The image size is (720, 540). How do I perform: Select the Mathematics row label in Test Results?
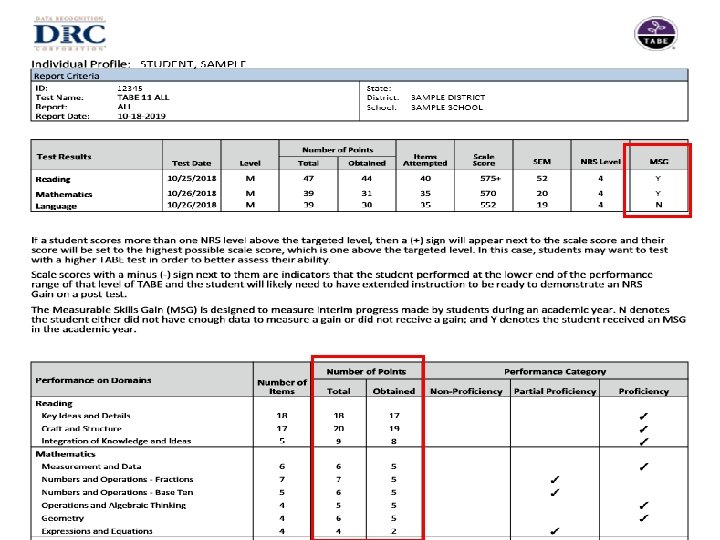64,194
